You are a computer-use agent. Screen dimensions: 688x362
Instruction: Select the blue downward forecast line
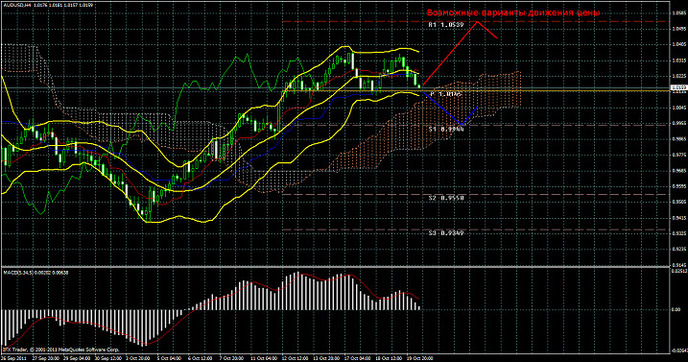[450, 108]
